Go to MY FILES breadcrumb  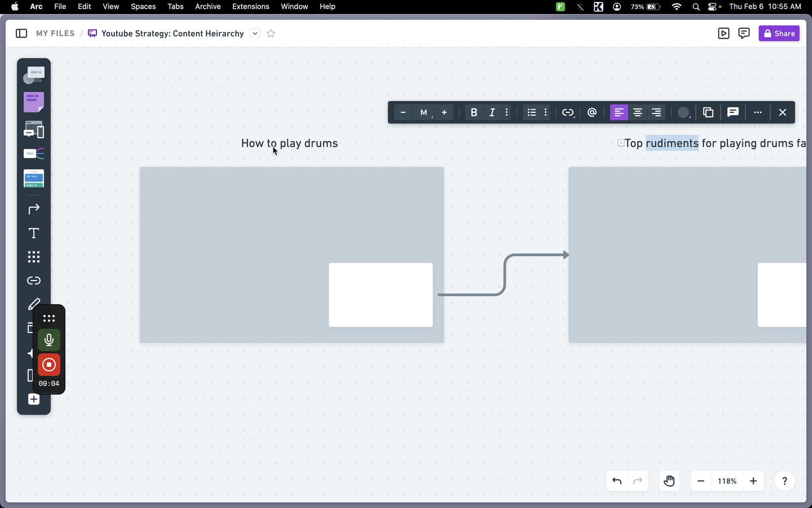pos(55,34)
